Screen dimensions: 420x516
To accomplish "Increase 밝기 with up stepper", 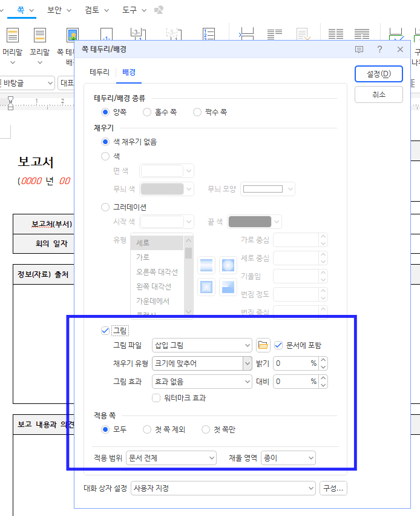I will [x=323, y=360].
